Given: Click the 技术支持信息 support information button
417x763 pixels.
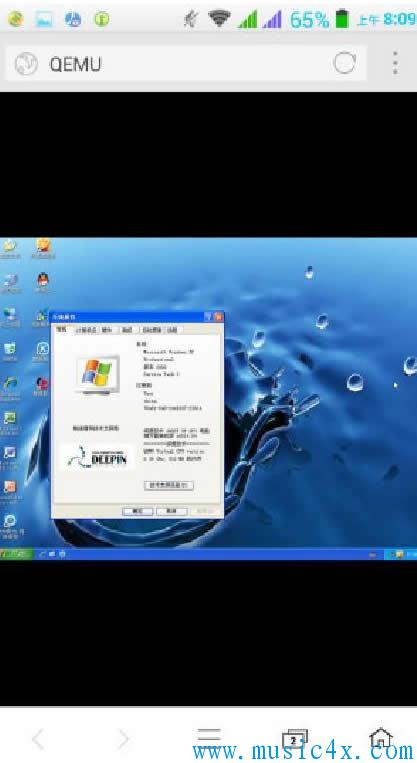Looking at the screenshot, I should point(169,485).
